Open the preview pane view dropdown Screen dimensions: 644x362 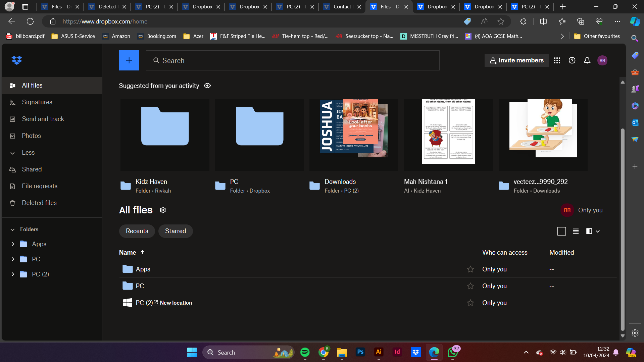[x=593, y=231]
